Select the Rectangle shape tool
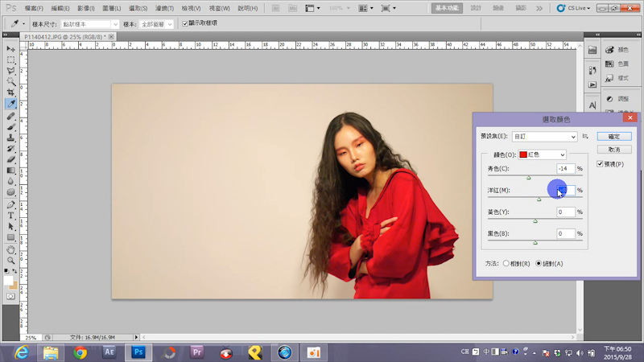The height and width of the screenshot is (362, 644). (x=10, y=237)
